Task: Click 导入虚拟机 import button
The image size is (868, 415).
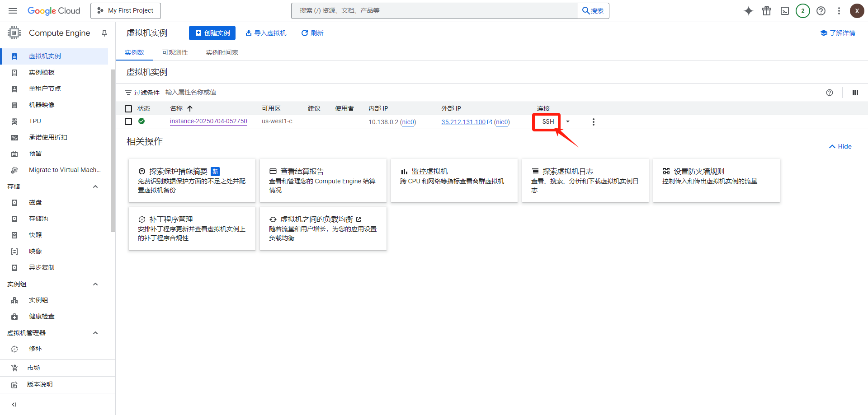Action: point(266,33)
